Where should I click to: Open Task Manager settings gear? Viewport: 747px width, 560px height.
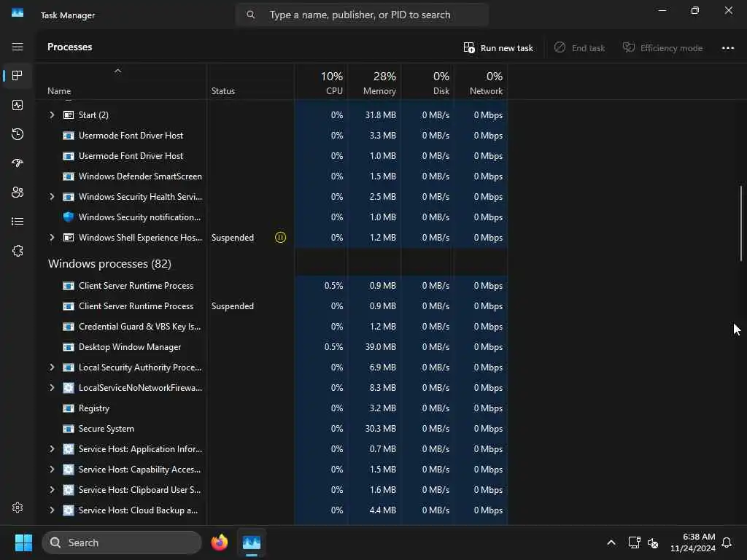pyautogui.click(x=18, y=507)
